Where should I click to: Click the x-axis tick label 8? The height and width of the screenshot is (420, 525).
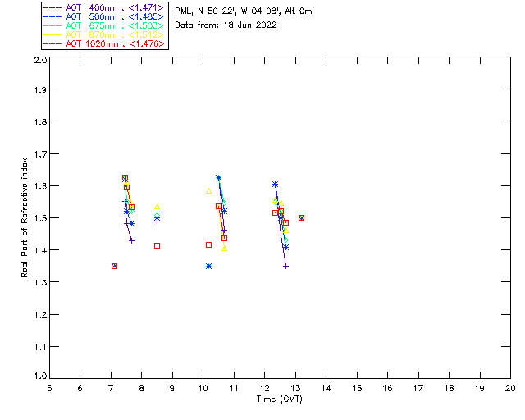[142, 389]
